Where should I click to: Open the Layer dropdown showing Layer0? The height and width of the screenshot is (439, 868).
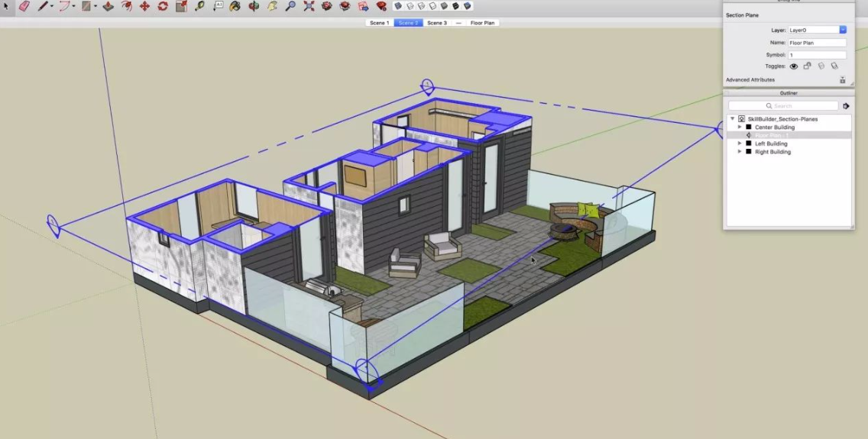coord(818,30)
